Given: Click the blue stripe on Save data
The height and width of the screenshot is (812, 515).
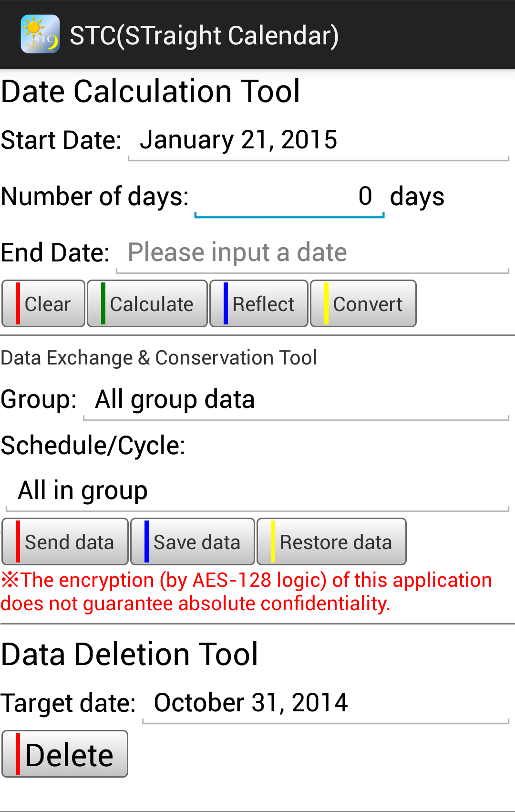Looking at the screenshot, I should point(146,542).
